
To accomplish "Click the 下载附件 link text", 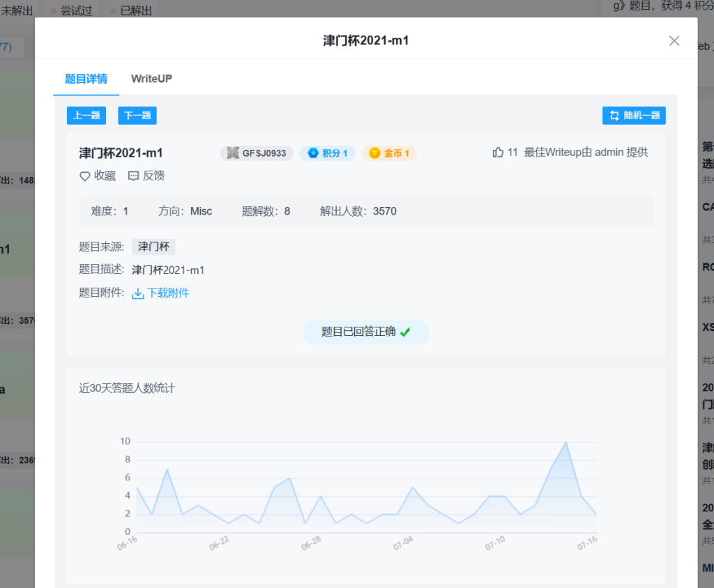I will tap(168, 293).
